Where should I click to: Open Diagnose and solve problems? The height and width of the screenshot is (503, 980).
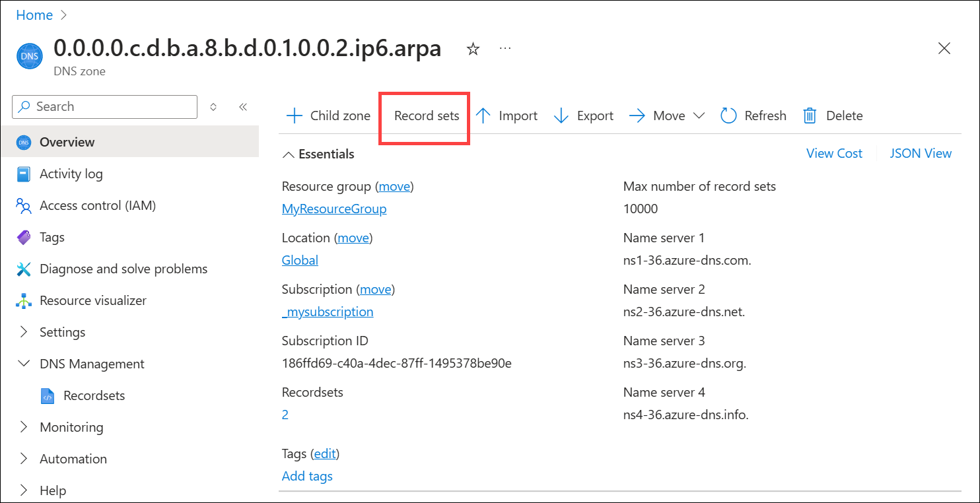click(123, 269)
